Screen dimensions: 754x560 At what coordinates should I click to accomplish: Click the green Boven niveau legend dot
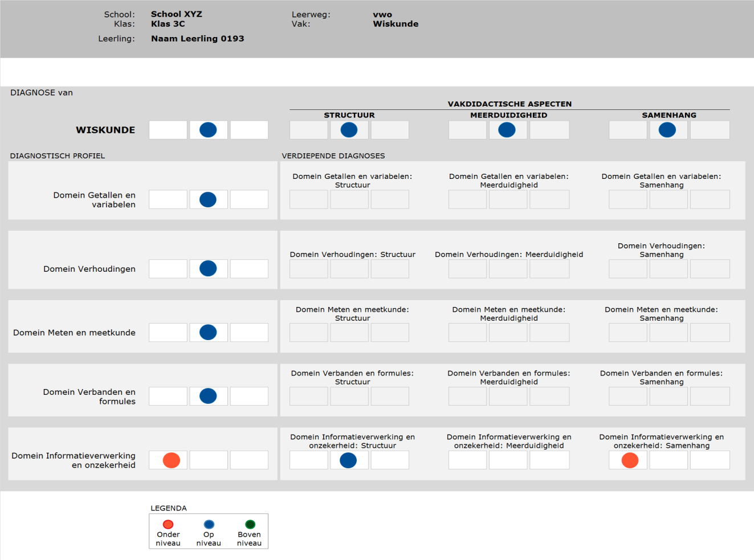[x=250, y=524]
